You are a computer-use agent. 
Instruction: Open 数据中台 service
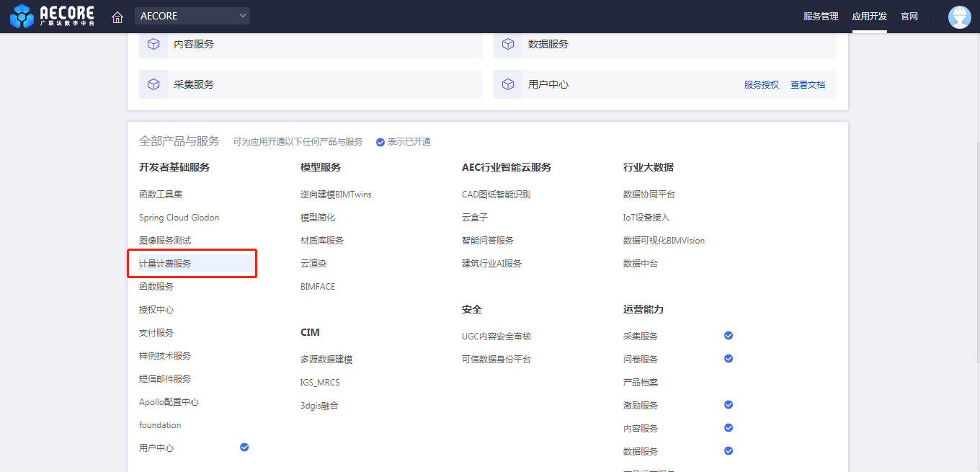(x=641, y=264)
